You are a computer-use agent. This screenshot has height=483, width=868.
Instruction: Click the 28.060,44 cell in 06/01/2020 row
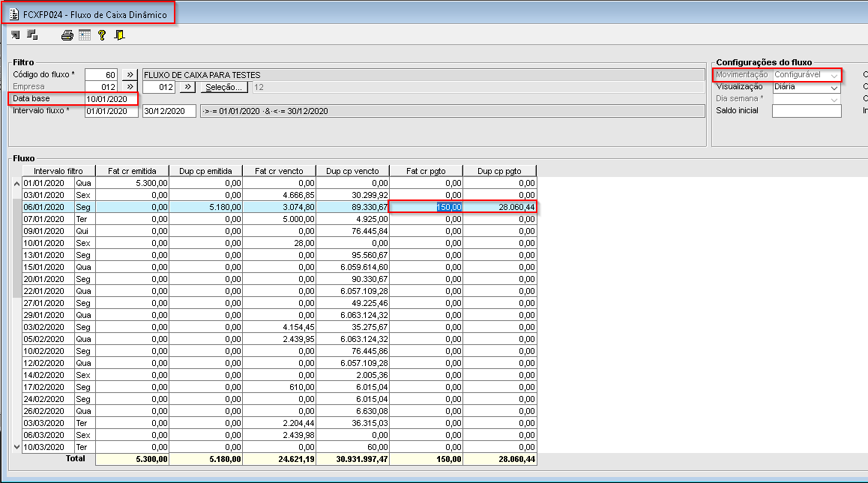pos(500,207)
